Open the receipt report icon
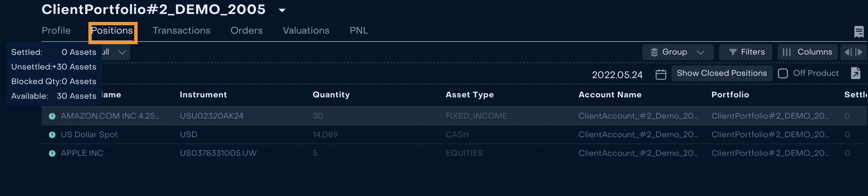Screen dimensions: 868x196 pyautogui.click(x=859, y=32)
